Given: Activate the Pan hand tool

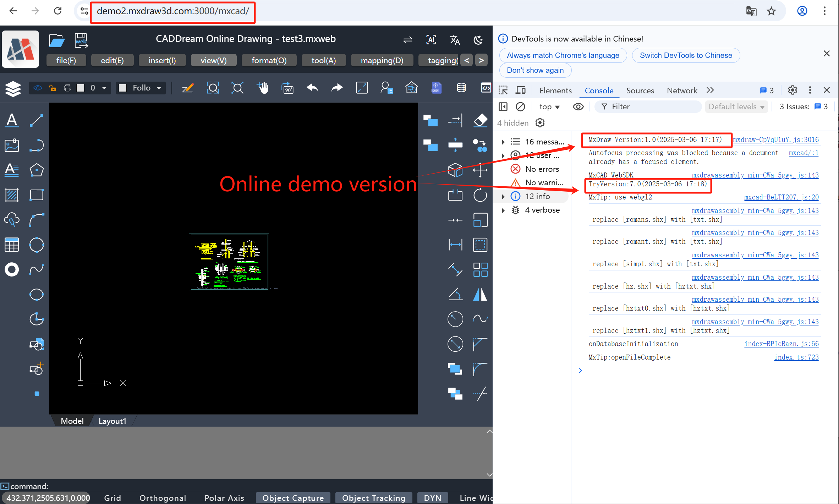Looking at the screenshot, I should point(263,88).
